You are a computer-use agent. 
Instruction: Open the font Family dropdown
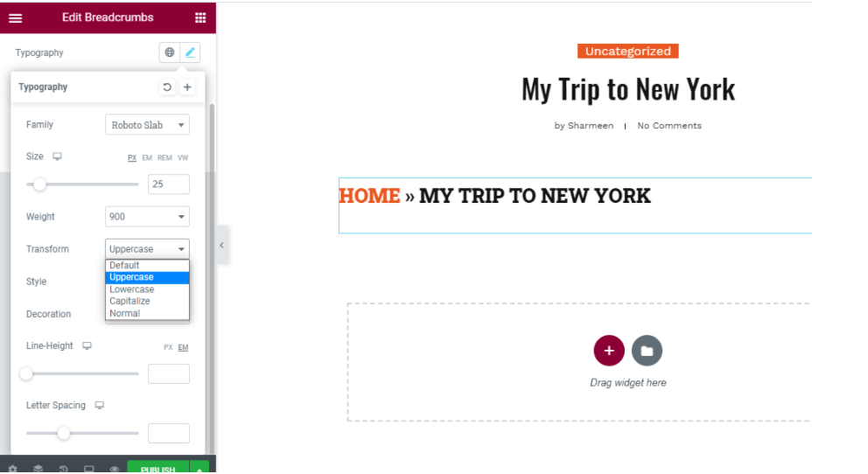147,125
